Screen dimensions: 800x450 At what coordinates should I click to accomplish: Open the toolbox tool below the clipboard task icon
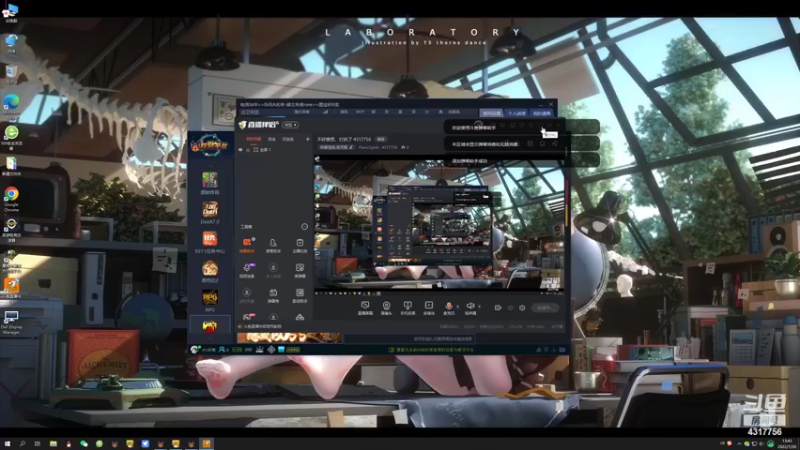coord(300,268)
